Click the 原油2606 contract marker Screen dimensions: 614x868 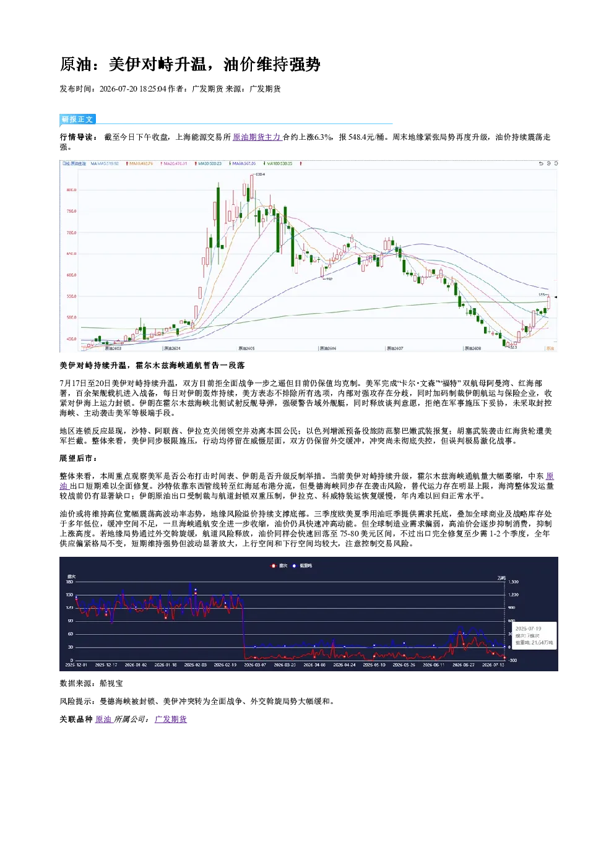click(x=328, y=348)
